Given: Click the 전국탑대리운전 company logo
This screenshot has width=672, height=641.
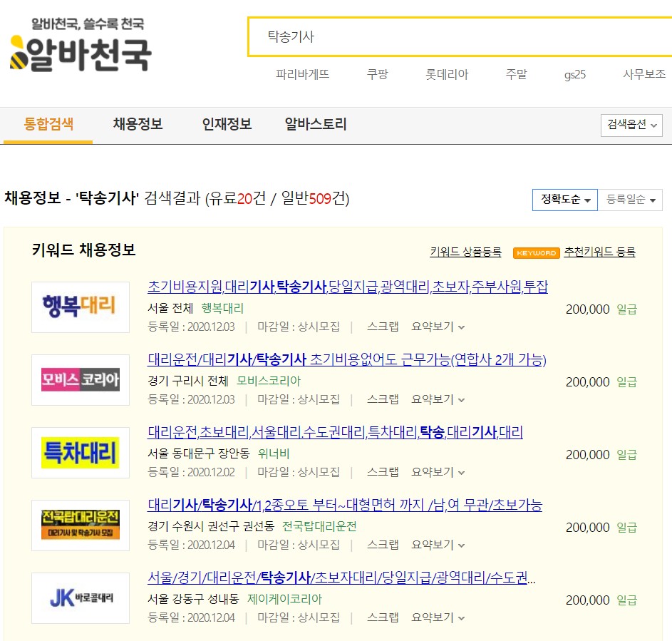Looking at the screenshot, I should (x=80, y=526).
